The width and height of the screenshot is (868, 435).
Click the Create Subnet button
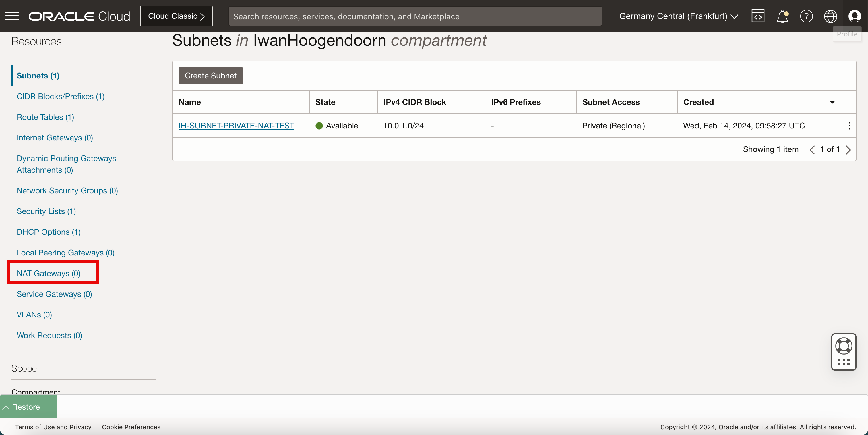[210, 76]
